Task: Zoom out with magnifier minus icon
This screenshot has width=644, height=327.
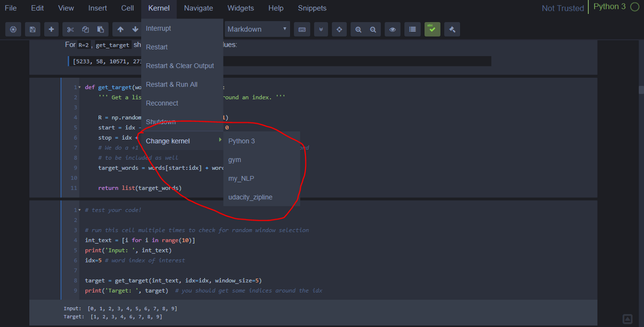Action: (x=373, y=29)
